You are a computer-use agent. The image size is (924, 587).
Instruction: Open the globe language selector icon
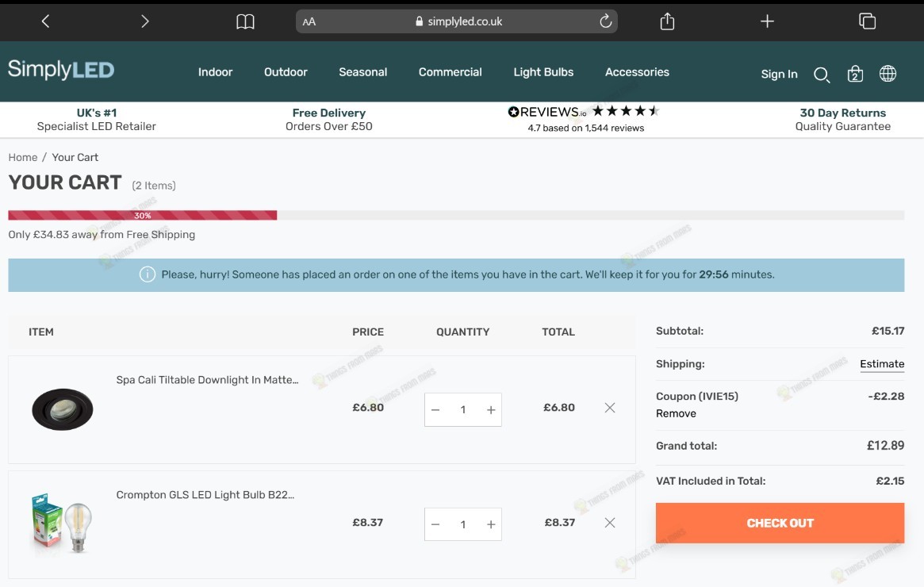coord(888,74)
